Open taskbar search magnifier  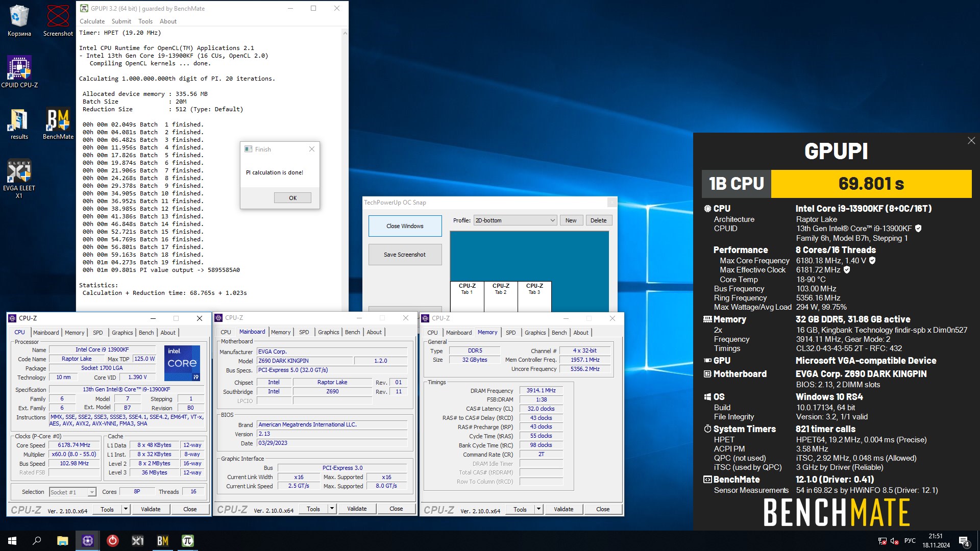pos(37,541)
